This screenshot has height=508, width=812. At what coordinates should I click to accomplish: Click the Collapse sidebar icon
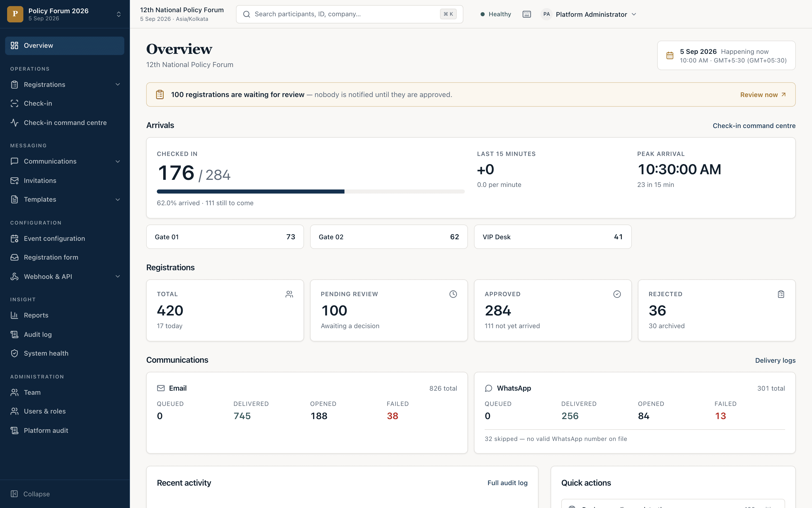(14, 494)
